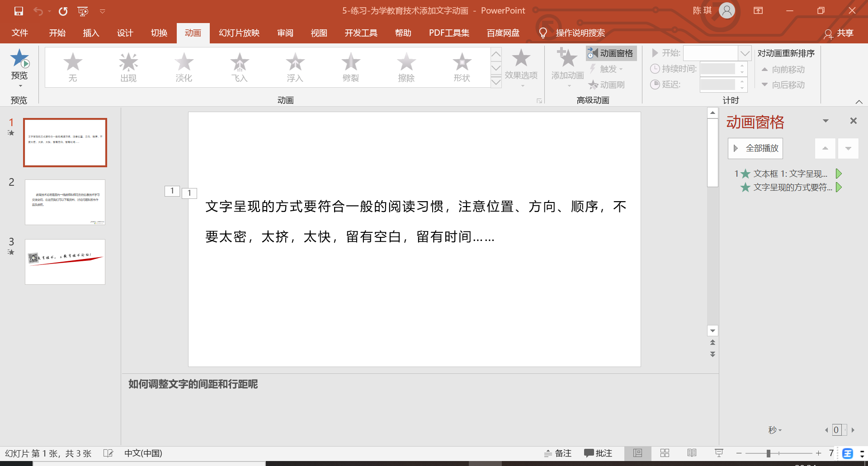
Task: Select slide 3 thumbnail
Action: 65,262
